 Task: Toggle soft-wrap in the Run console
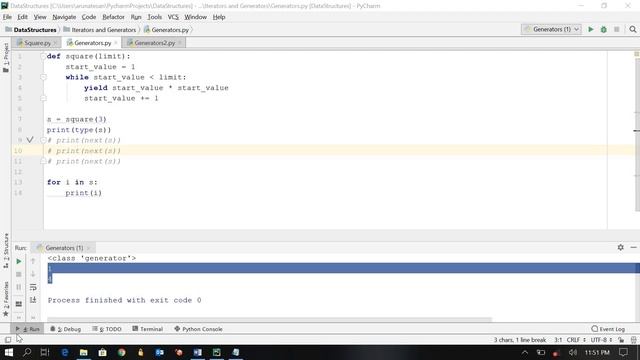(33, 287)
